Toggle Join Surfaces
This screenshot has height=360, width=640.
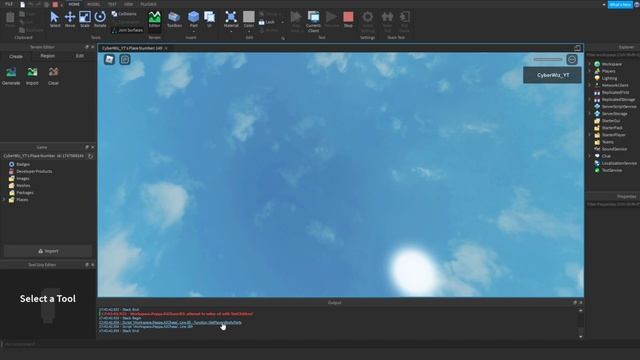click(x=127, y=30)
